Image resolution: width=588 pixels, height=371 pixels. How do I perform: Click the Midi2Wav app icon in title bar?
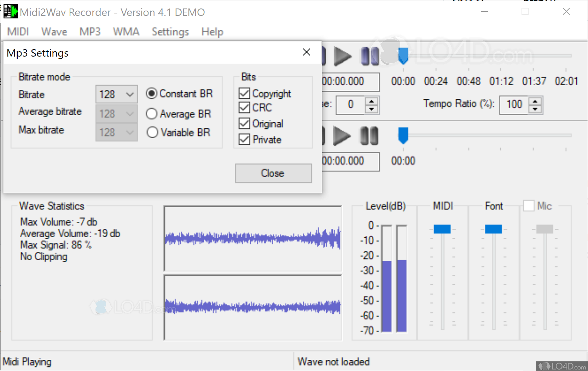click(10, 12)
